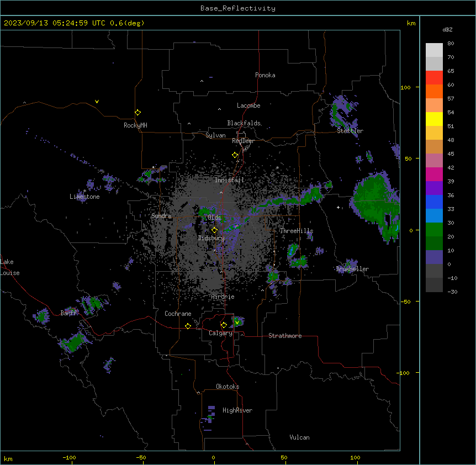Click the Sylvan label
476x465 pixels.
point(215,135)
